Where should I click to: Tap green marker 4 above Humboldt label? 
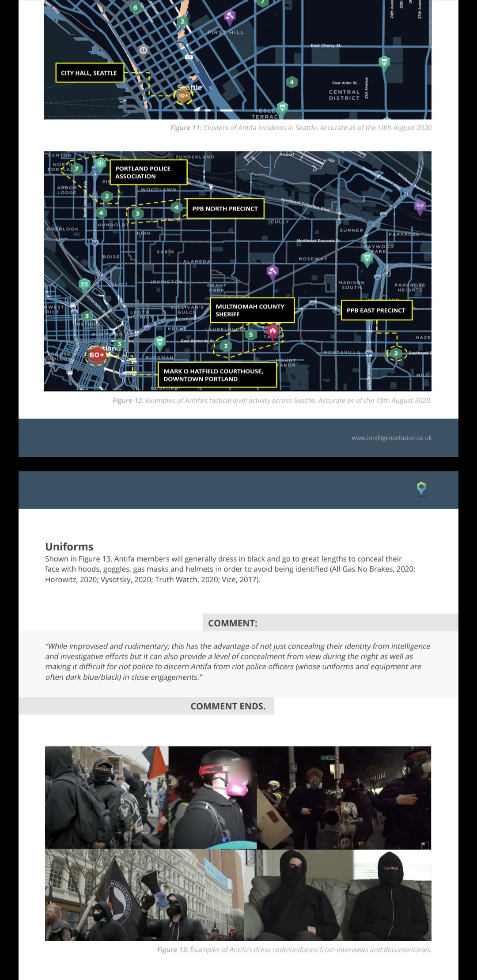(x=101, y=213)
